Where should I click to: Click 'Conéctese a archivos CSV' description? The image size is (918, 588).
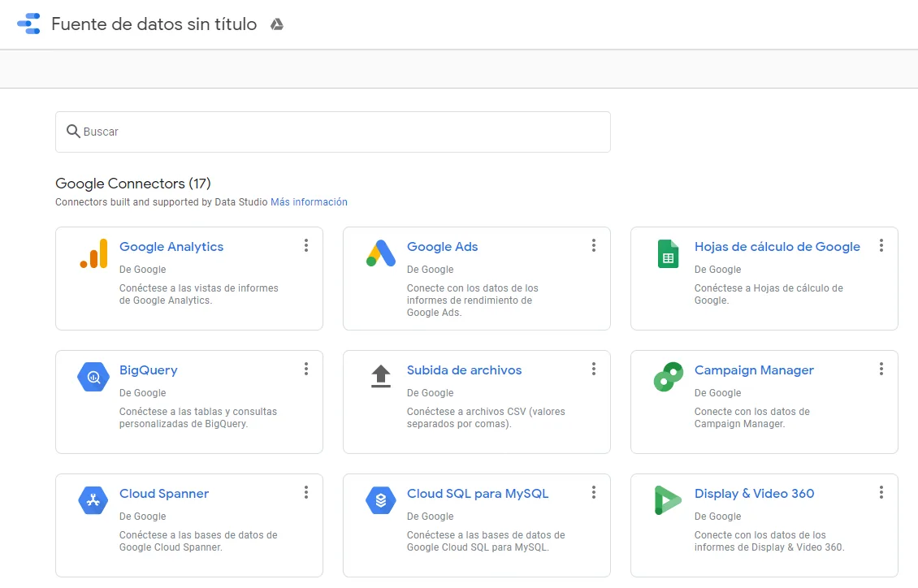(486, 417)
